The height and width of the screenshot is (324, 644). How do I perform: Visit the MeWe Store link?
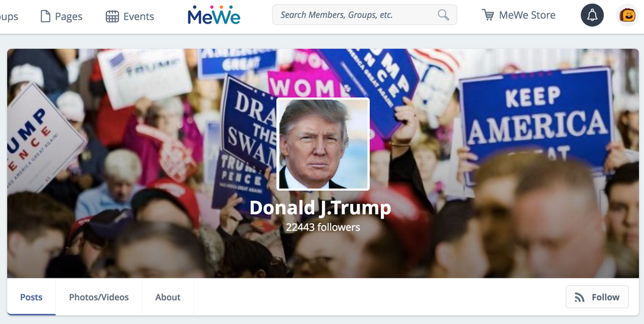click(527, 15)
